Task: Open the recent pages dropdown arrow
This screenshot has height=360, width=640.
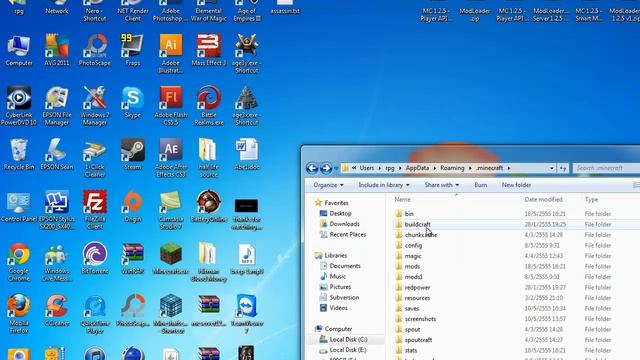Action: (x=336, y=168)
